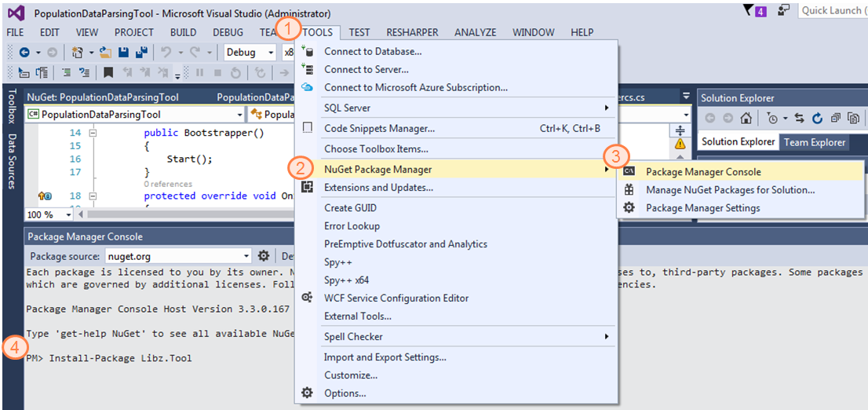Open the TOOLS menu

tap(318, 33)
